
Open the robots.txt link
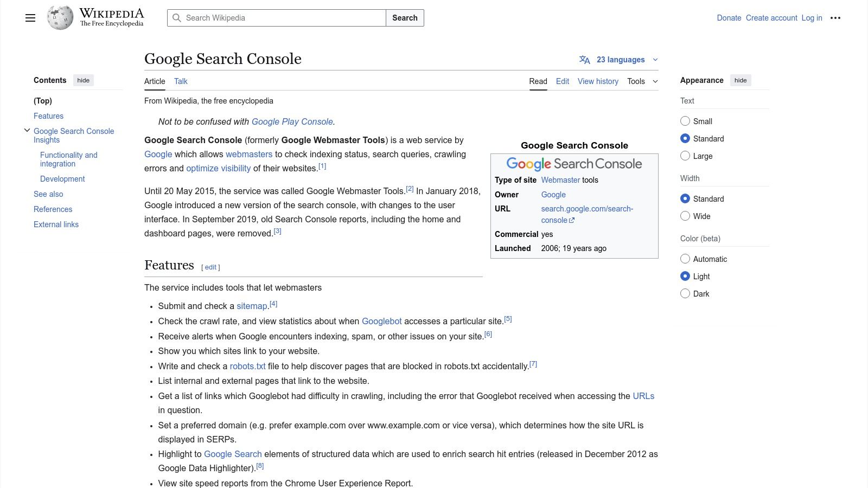tap(247, 366)
